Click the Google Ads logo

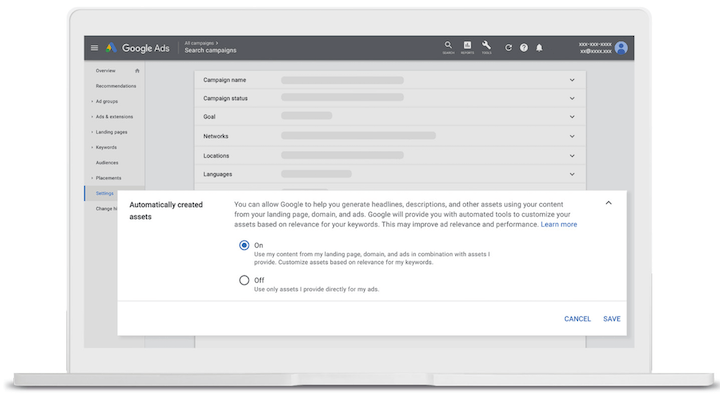[137, 48]
